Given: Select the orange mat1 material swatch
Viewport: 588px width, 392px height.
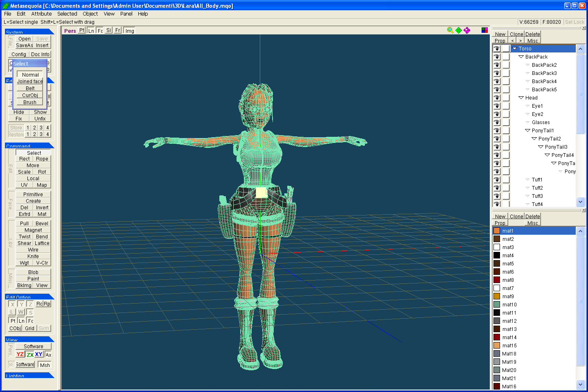Looking at the screenshot, I should point(497,231).
